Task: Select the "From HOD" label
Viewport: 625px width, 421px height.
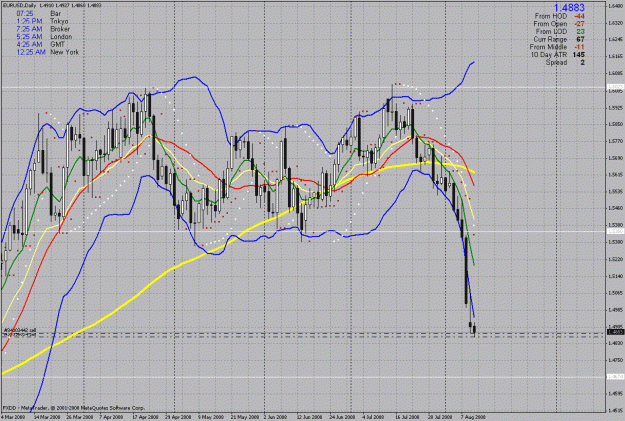Action: [550, 16]
